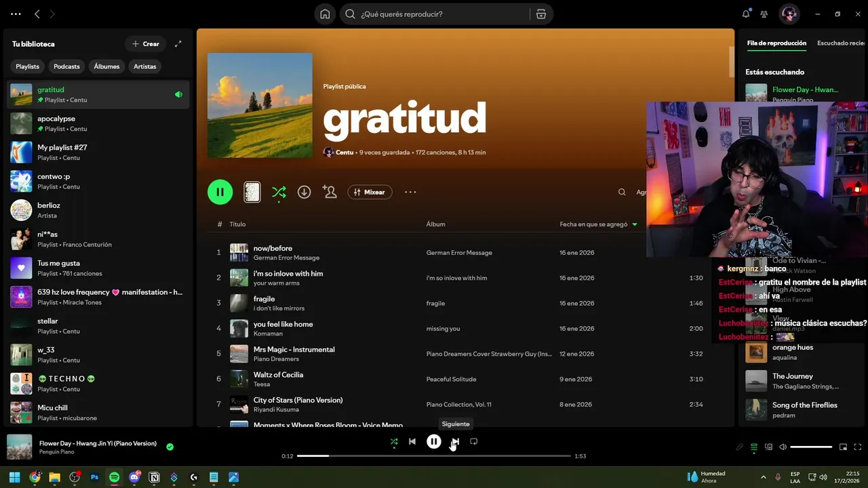Pause the gratitud playlist with green button
The image size is (868, 488).
point(220,192)
